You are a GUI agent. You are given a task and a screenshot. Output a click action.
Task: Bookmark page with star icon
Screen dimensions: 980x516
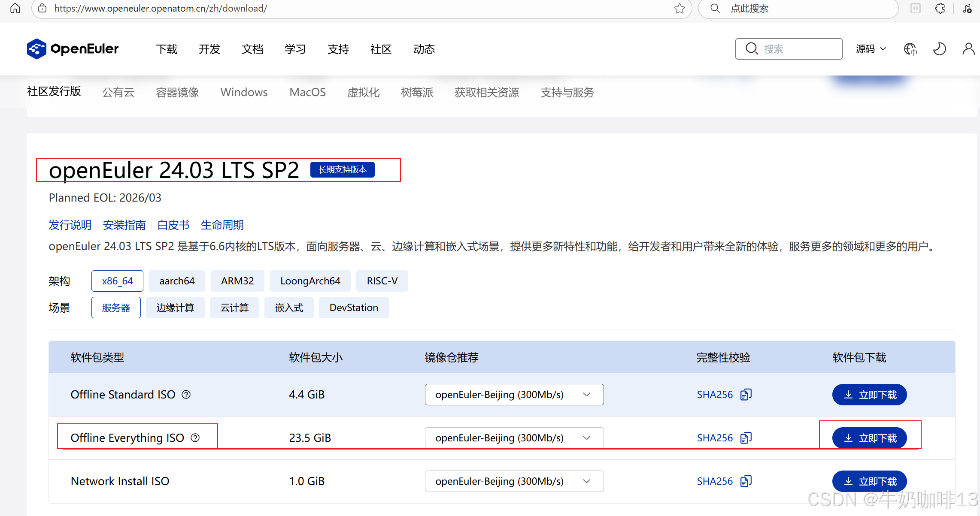pyautogui.click(x=680, y=9)
